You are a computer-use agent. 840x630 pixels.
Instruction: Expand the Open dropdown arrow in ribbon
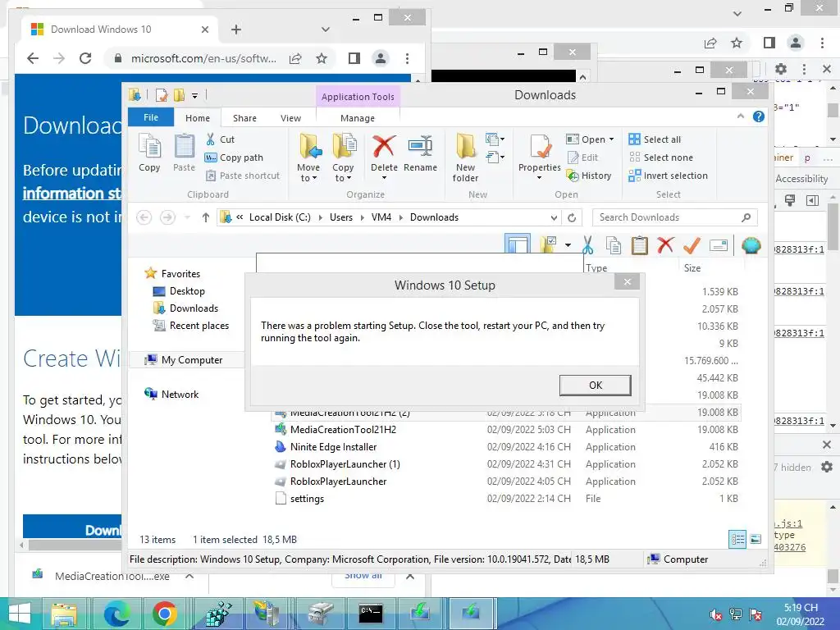point(611,139)
